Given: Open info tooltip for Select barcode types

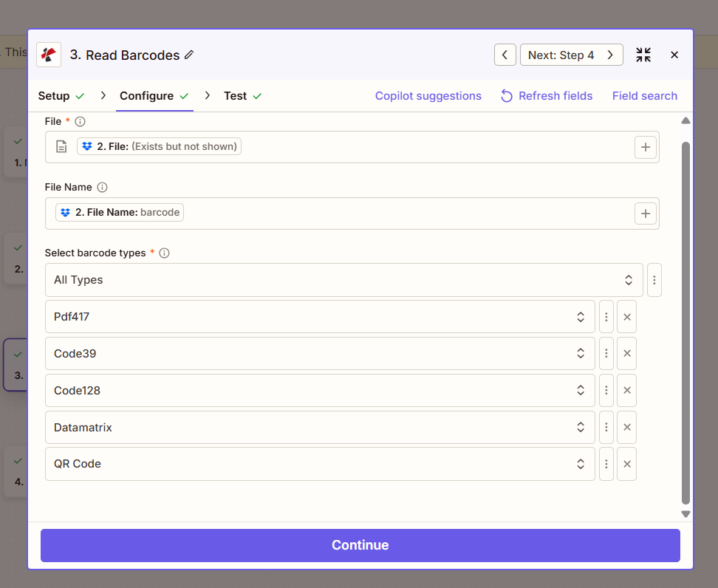Looking at the screenshot, I should click(165, 253).
